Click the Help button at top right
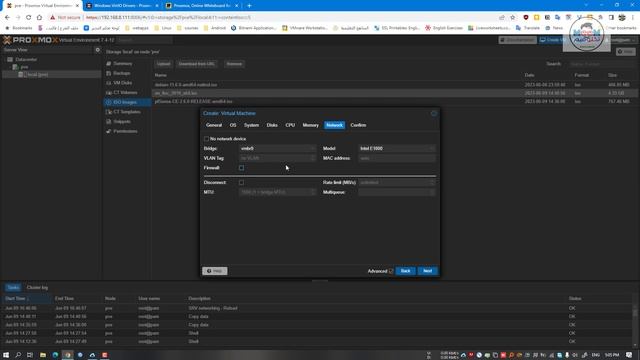640x360 pixels. 626,52
